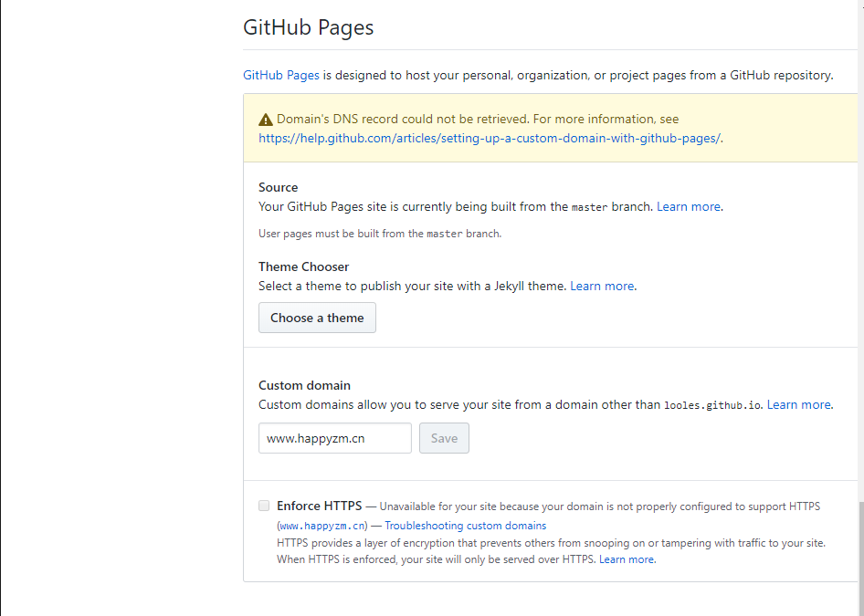Open Learn more link about HTTPS enforcement
The image size is (864, 616).
tap(627, 559)
